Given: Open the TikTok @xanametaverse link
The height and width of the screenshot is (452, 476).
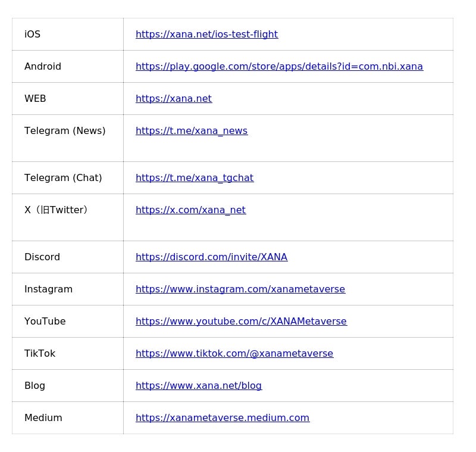Looking at the screenshot, I should tap(234, 354).
